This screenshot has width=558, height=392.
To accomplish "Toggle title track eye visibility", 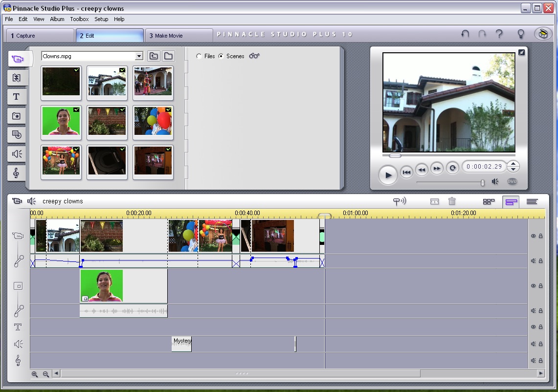I will pyautogui.click(x=533, y=327).
